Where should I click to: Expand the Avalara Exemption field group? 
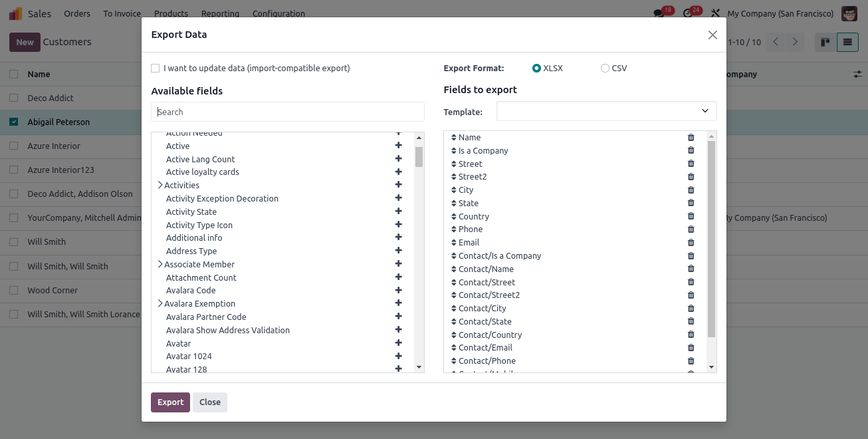[160, 303]
